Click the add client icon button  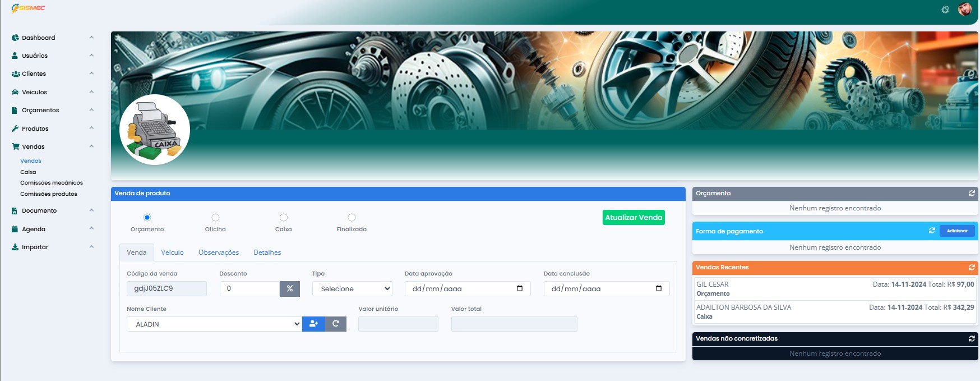tap(313, 324)
